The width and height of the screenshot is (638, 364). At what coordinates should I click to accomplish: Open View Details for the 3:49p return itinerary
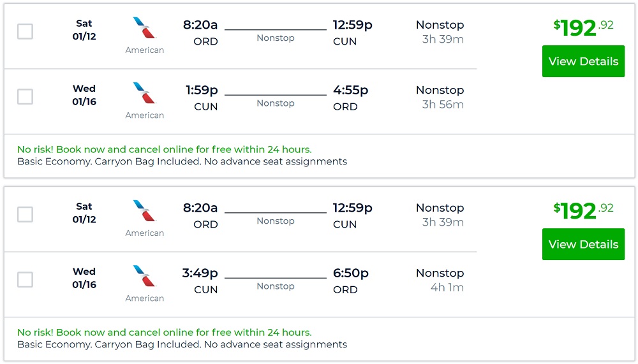[x=583, y=244]
